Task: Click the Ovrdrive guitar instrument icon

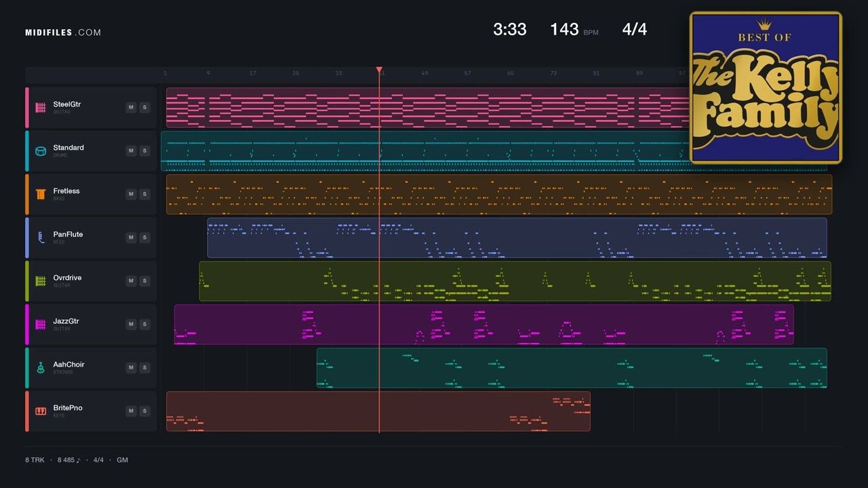Action: click(x=41, y=281)
